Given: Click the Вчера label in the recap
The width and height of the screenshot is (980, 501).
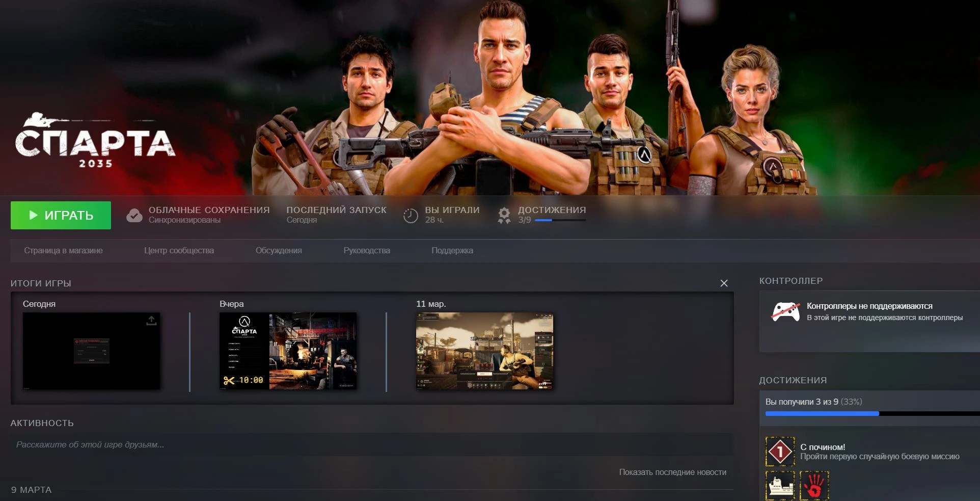Looking at the screenshot, I should [232, 304].
